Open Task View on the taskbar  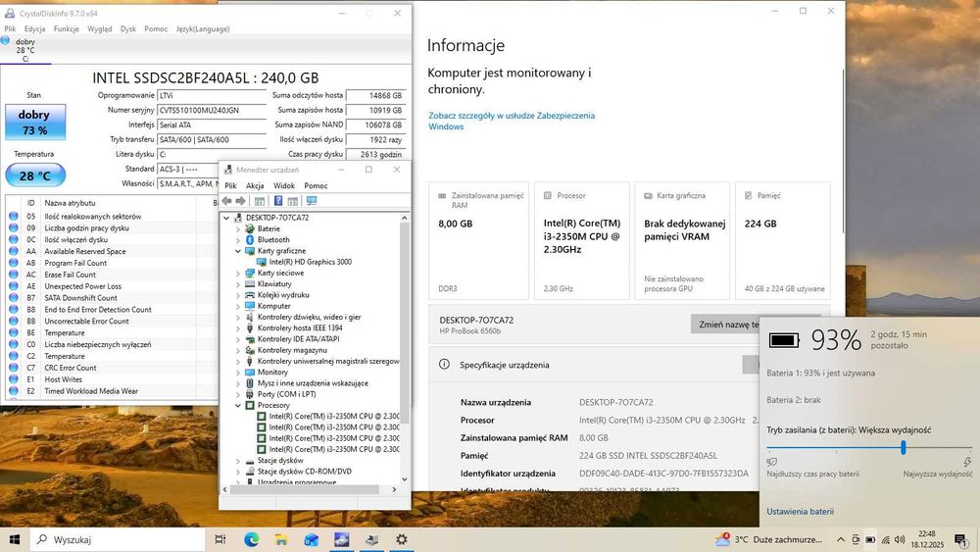(220, 539)
